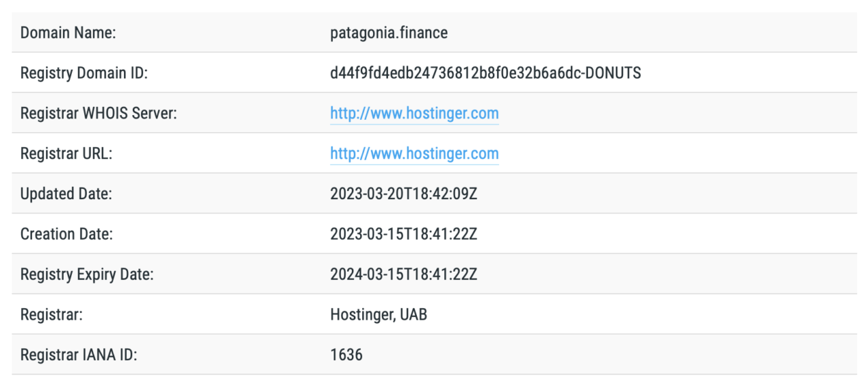868x382 pixels.
Task: Click the Registry Domain ID value text
Action: (x=486, y=72)
